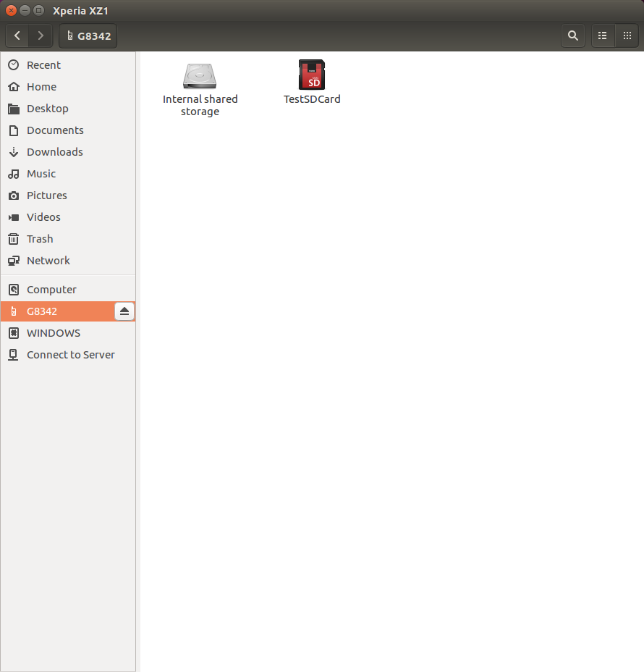Open the WINDOWS partition

point(53,333)
